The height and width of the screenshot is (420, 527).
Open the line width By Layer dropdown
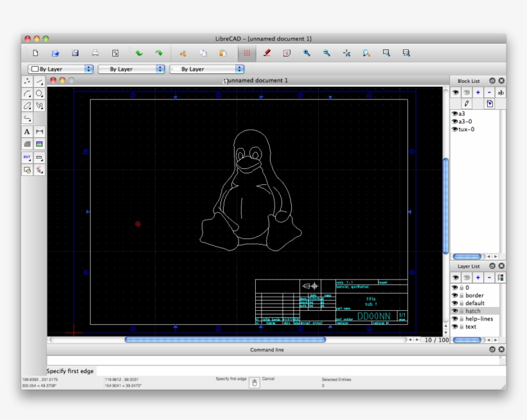131,69
